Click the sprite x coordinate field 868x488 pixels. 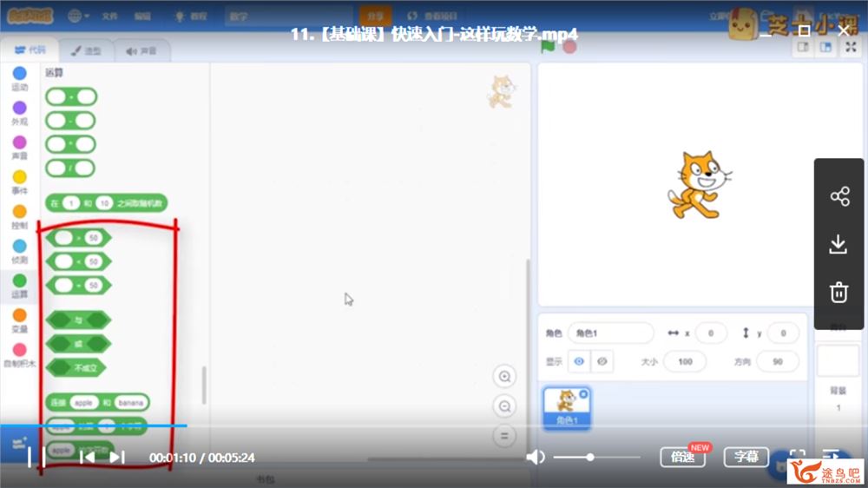pyautogui.click(x=710, y=333)
